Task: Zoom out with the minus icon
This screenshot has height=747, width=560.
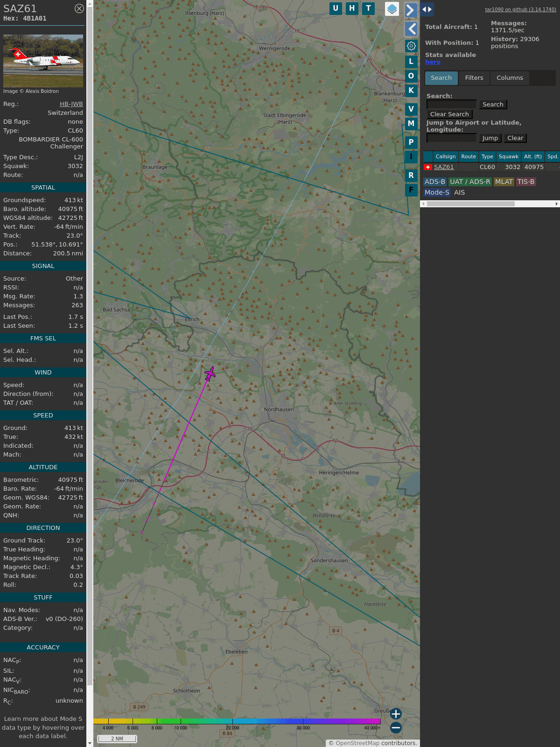Action: click(396, 727)
